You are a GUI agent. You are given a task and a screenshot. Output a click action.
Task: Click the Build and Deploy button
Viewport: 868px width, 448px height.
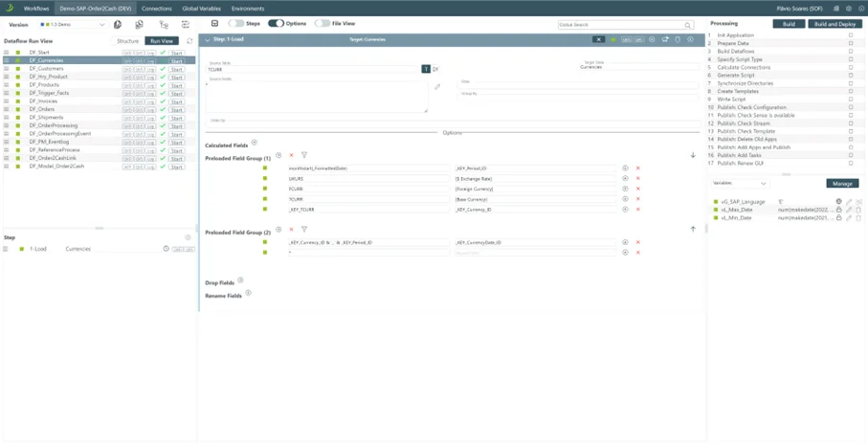pos(835,24)
